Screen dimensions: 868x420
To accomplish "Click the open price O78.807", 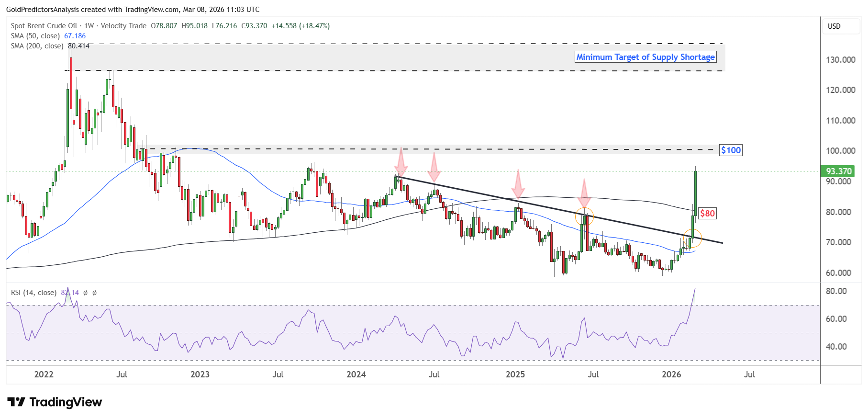I will point(164,26).
